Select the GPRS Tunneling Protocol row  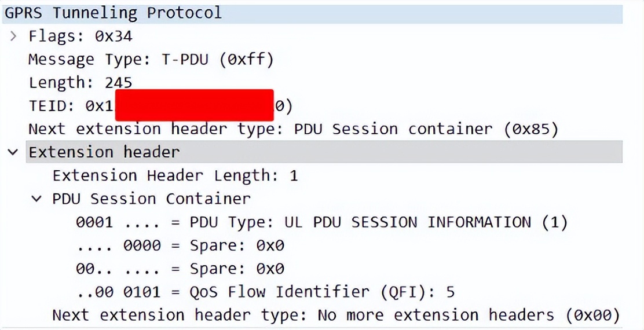point(312,13)
